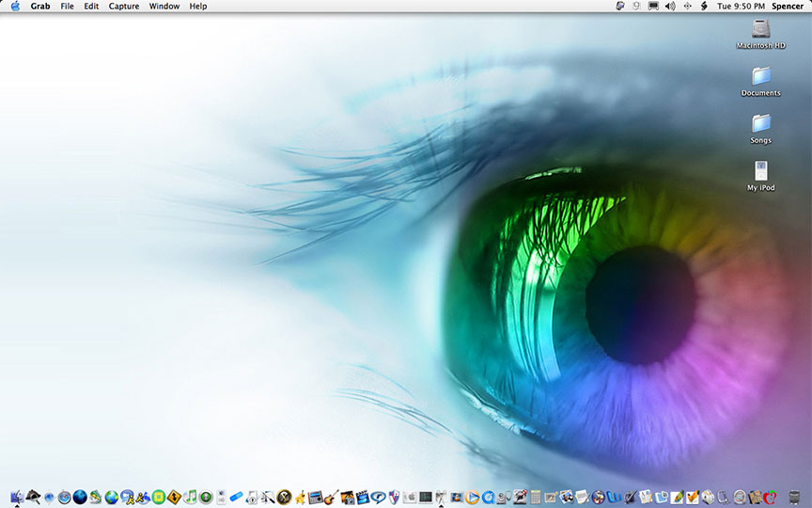This screenshot has width=812, height=508.
Task: Open GarageBand guitar icon in Dock
Action: click(x=332, y=498)
